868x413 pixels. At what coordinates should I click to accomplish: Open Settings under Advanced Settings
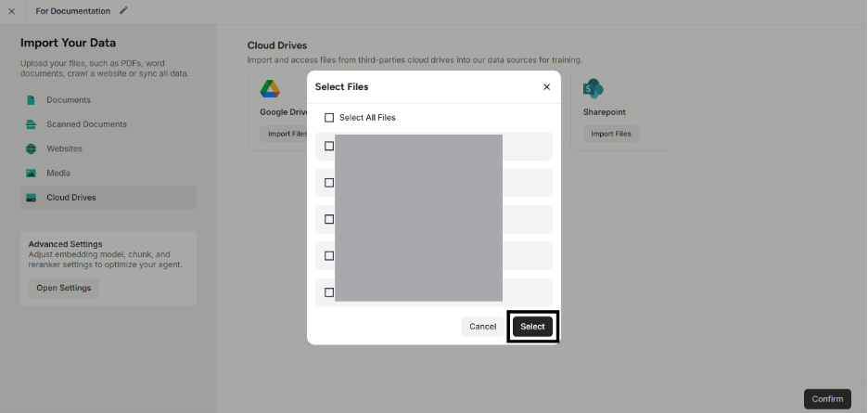click(64, 288)
